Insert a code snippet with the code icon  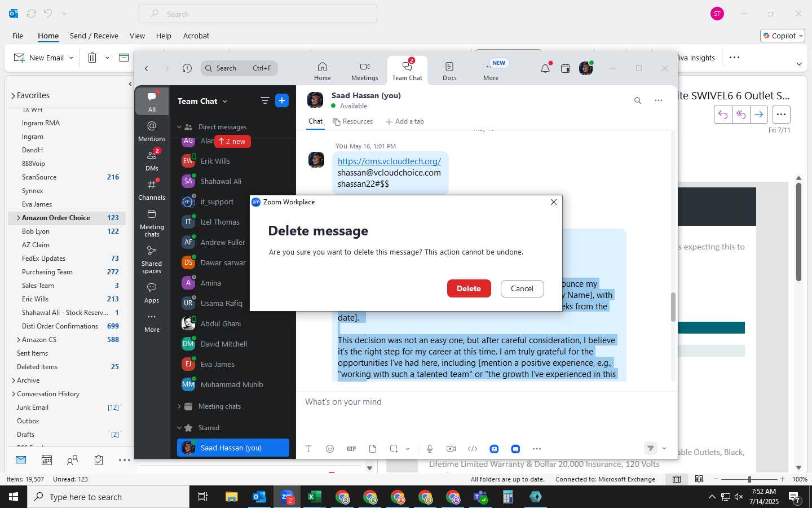click(x=473, y=449)
